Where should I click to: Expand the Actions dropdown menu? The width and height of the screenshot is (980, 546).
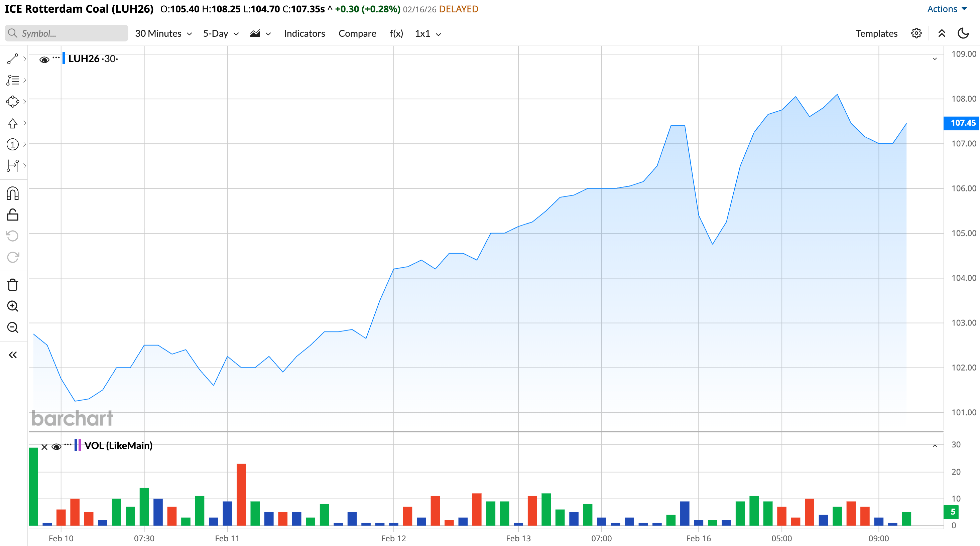[x=947, y=9]
